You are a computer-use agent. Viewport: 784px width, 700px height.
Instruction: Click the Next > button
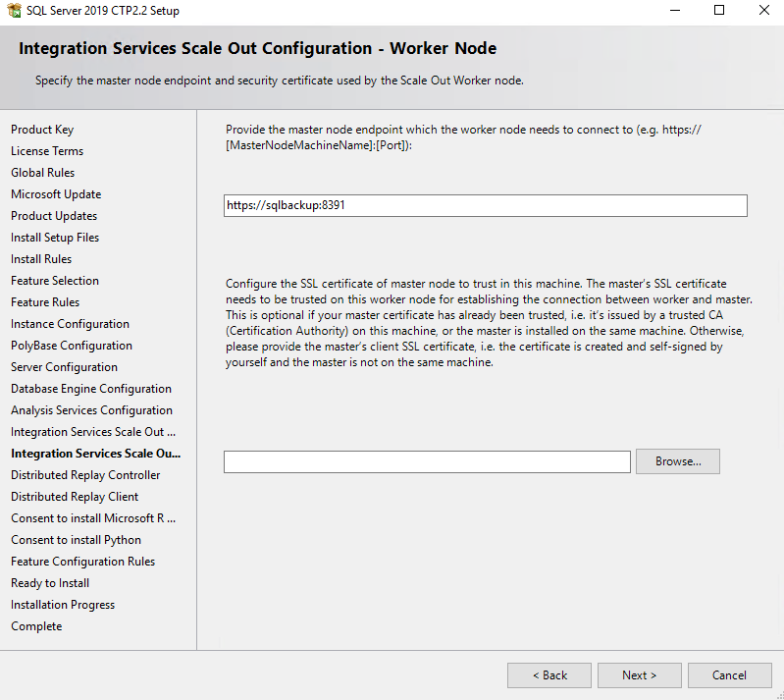[639, 675]
